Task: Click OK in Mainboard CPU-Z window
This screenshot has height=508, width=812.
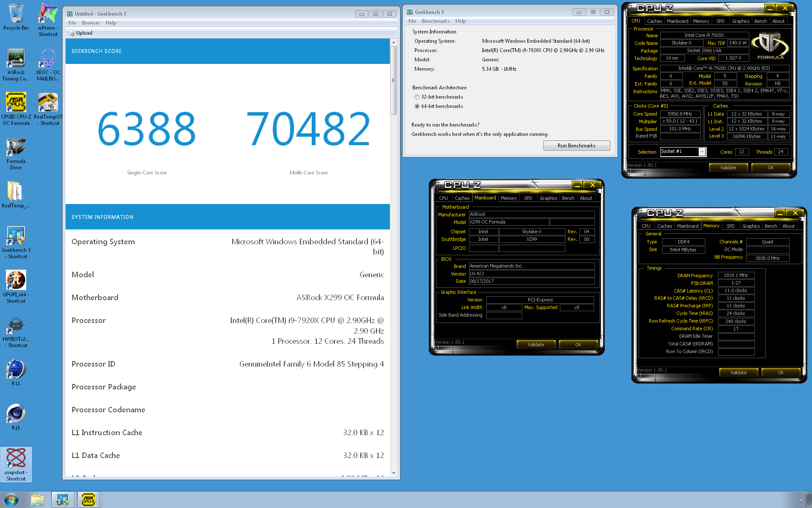Action: (578, 345)
